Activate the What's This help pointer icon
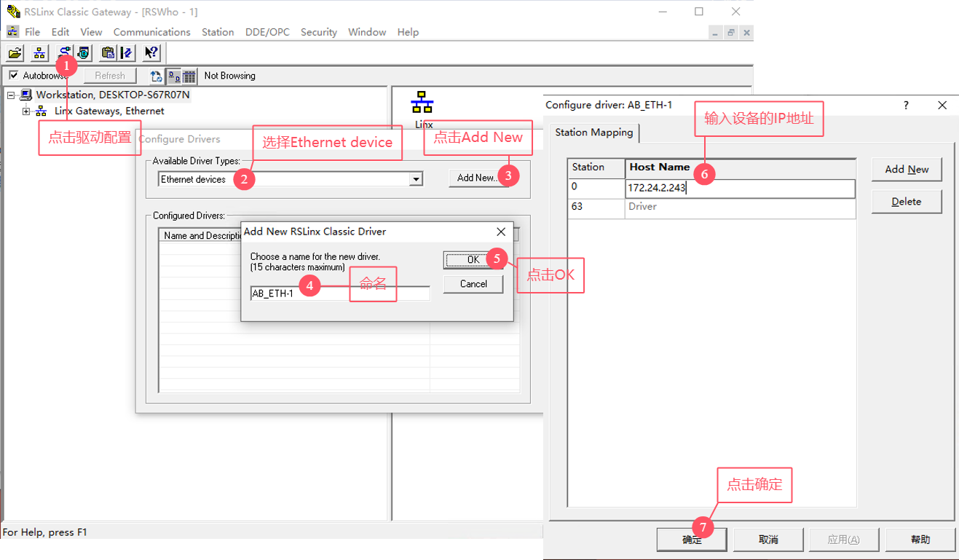Viewport: 959px width, 560px height. (x=151, y=52)
